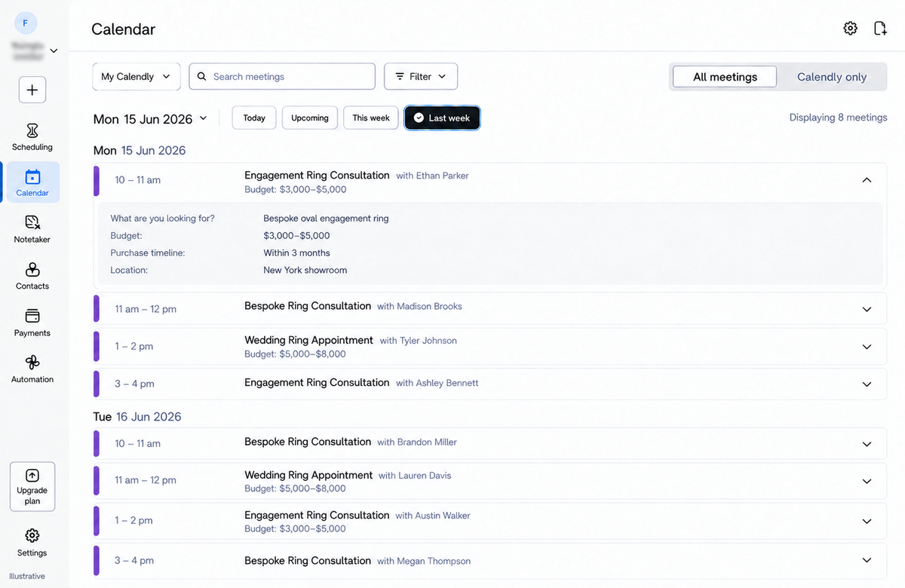The width and height of the screenshot is (905, 588).
Task: Open calendar settings gear at top right
Action: point(850,29)
